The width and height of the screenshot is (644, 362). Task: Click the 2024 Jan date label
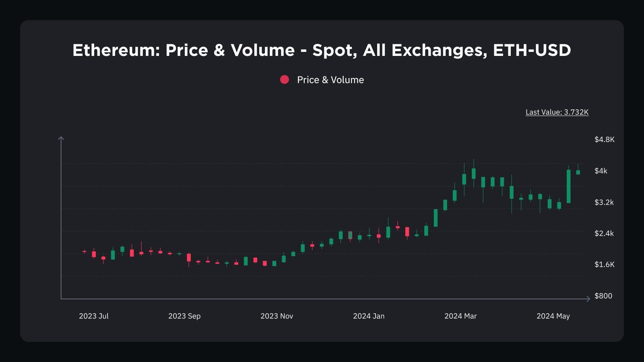tap(369, 316)
